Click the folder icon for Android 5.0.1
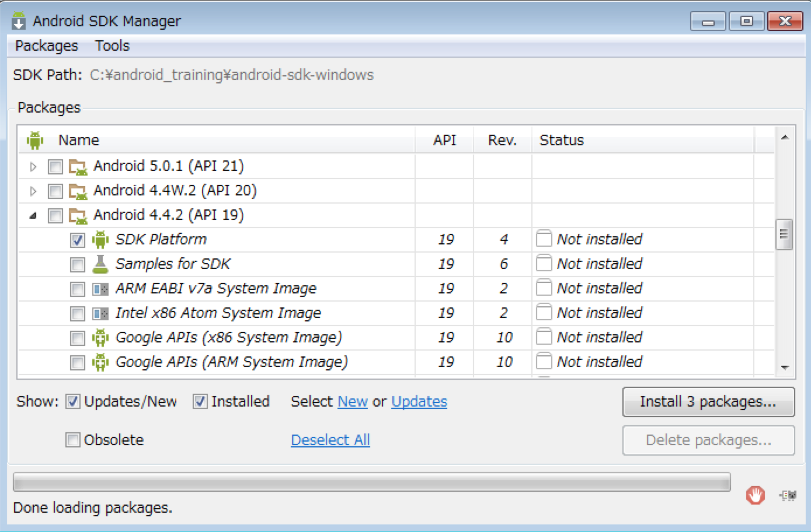 click(x=78, y=167)
